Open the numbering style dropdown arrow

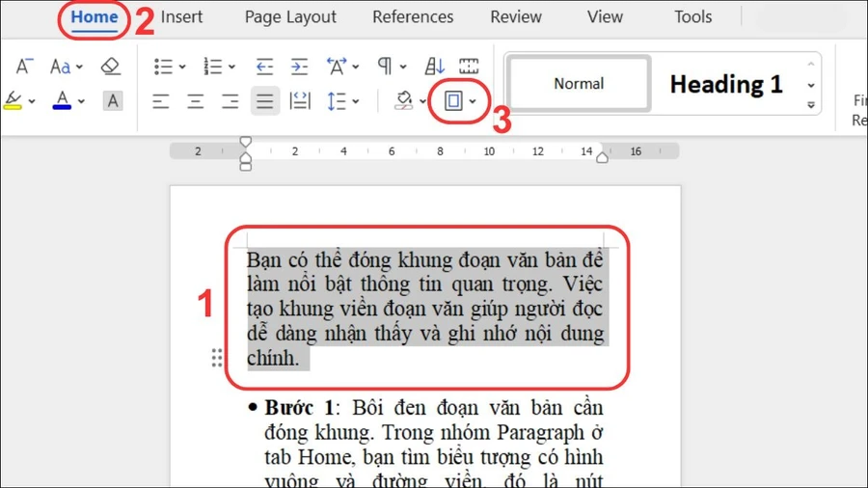coord(231,67)
